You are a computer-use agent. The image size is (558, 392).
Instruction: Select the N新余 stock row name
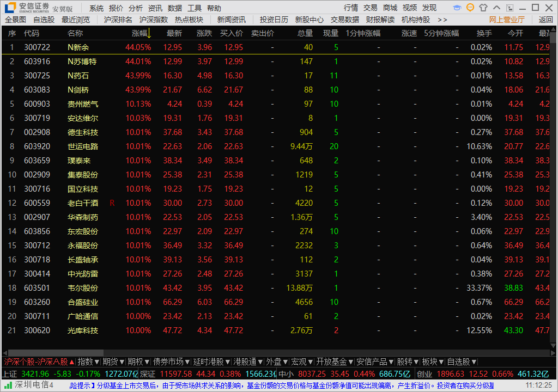point(78,47)
